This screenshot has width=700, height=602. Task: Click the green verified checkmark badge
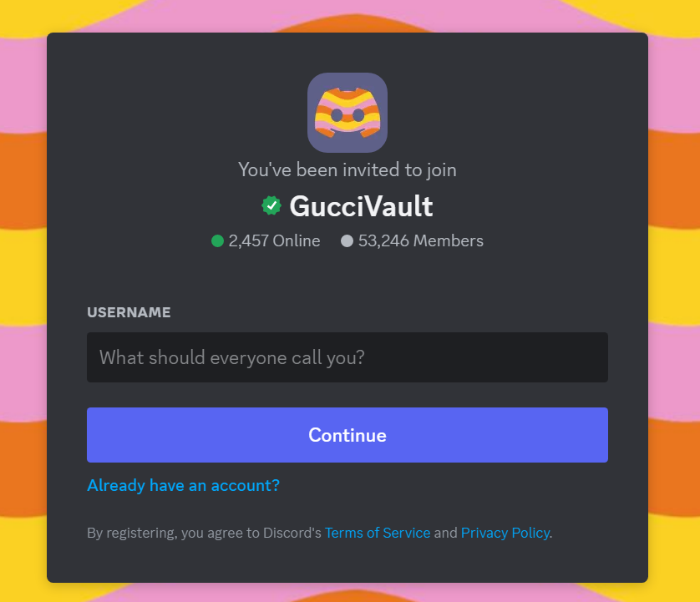[271, 205]
